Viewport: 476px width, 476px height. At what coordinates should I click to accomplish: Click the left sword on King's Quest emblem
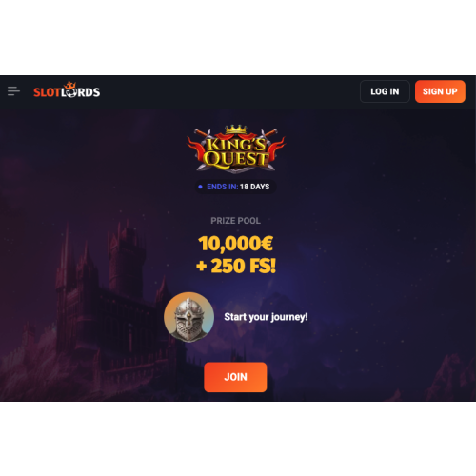[203, 134]
